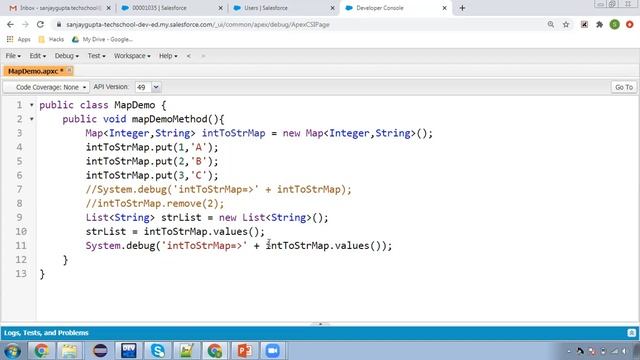Close the Developer Console browser tab

tap(444, 8)
